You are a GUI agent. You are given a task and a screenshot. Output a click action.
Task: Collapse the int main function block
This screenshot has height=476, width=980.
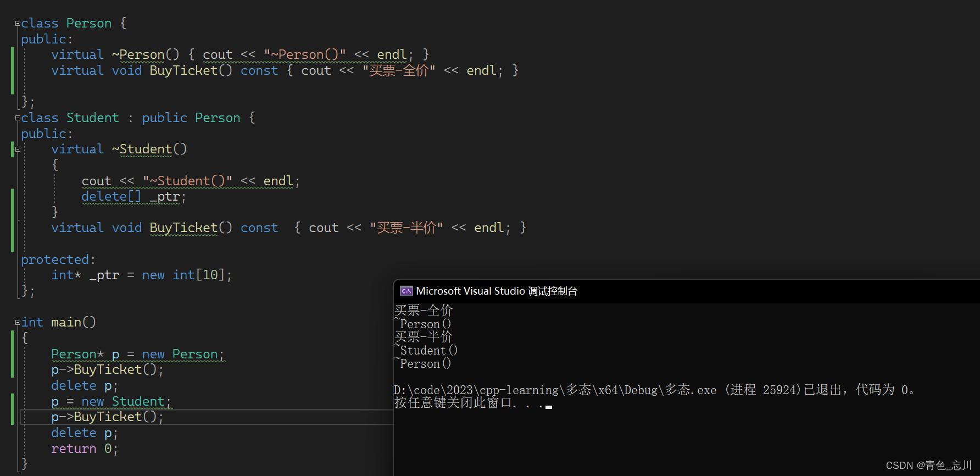click(x=18, y=323)
